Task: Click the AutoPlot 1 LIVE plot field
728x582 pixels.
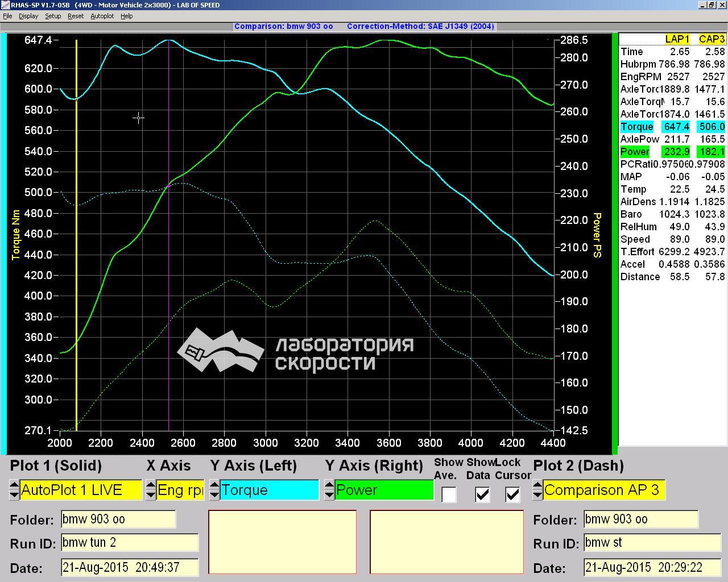Action: coord(81,490)
